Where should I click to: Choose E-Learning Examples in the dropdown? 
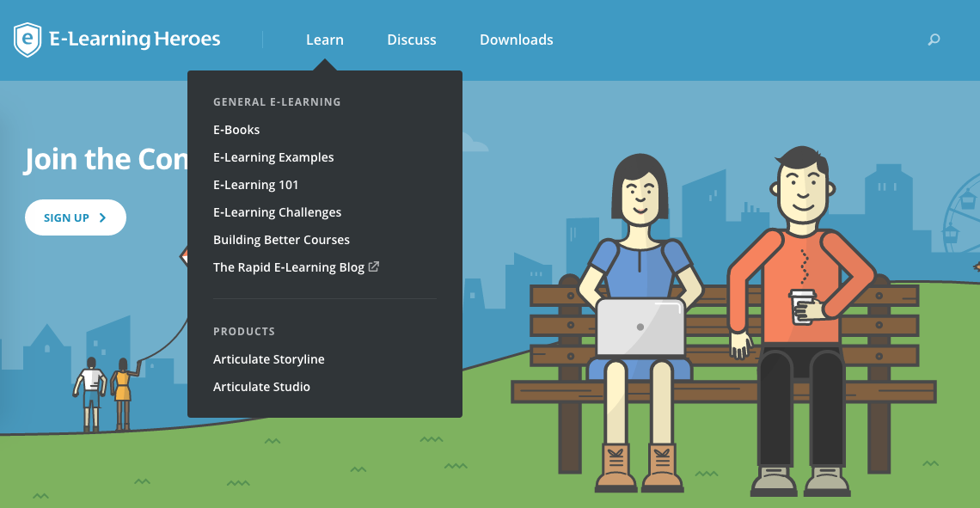coord(273,157)
